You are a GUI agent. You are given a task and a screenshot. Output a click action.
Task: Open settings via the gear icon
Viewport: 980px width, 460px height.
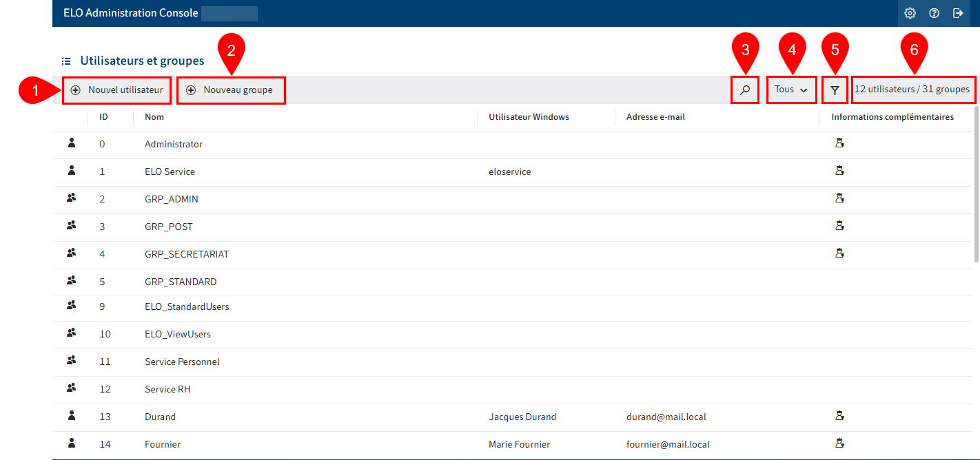pos(910,12)
